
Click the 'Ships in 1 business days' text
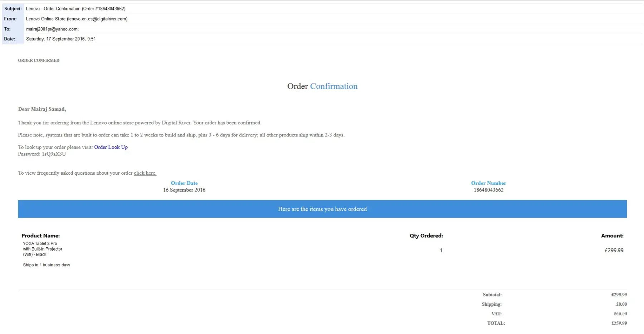[47, 265]
